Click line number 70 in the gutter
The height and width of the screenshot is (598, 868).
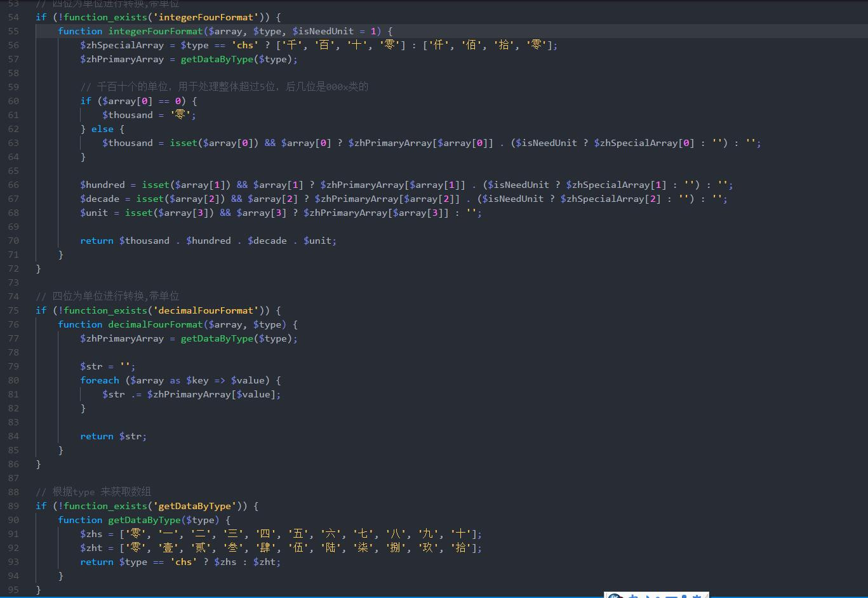[x=13, y=241]
